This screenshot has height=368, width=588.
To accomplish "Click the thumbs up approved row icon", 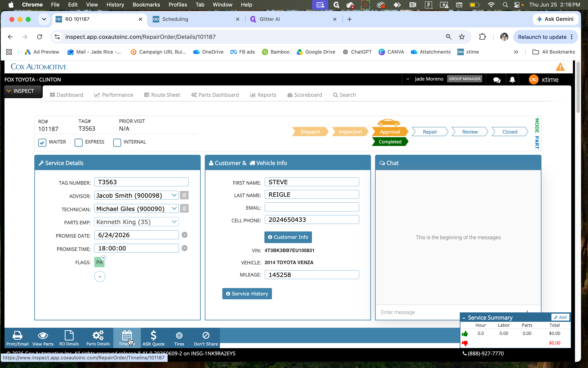I will (465, 333).
